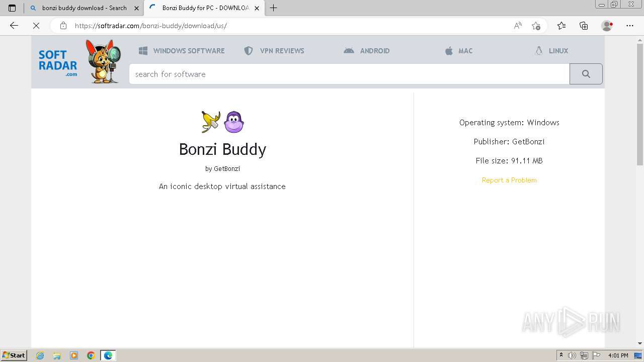Open Action Center flag icon
Screen dimensions: 644x362
[596, 355]
